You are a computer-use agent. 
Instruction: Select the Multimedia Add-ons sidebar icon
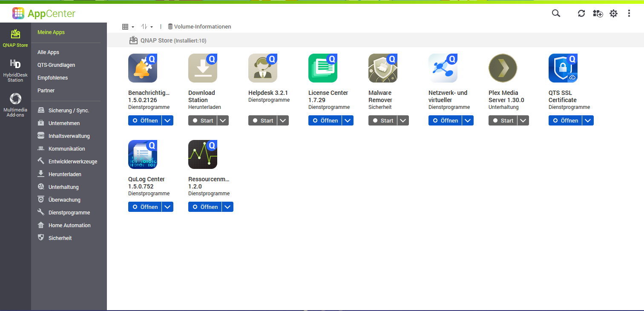(15, 103)
